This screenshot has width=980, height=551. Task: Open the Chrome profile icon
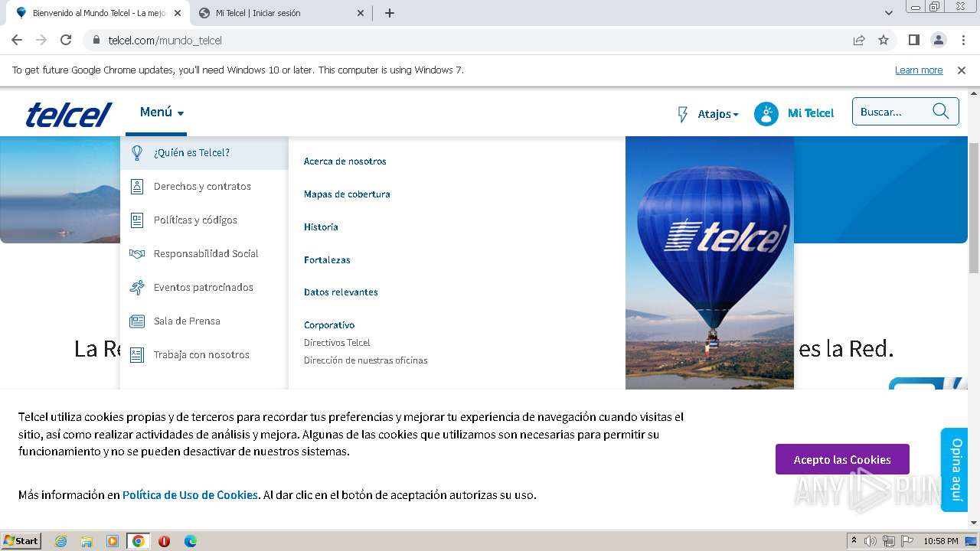click(x=938, y=40)
